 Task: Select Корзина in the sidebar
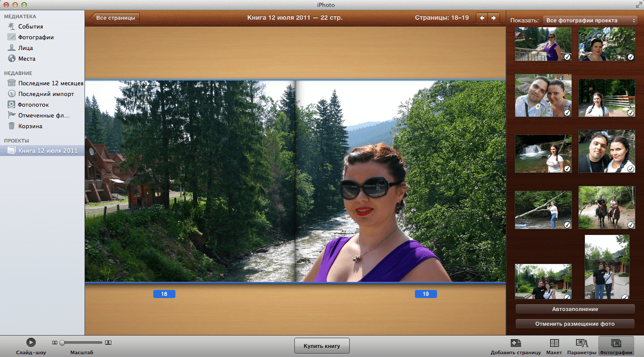[30, 126]
